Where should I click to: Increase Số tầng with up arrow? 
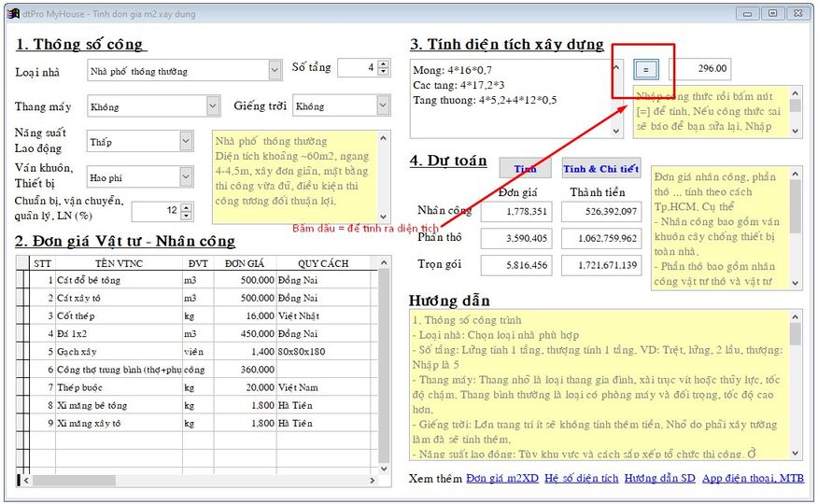(384, 63)
